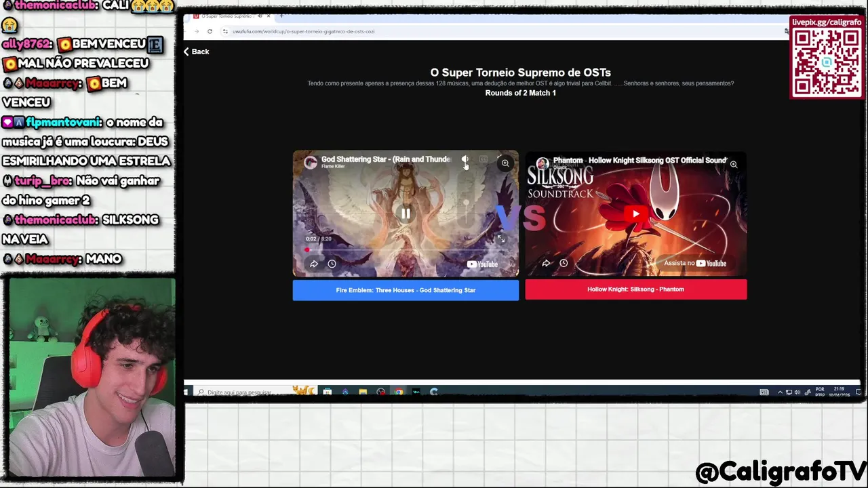Add God Shattering Star to Watch Later
Image resolution: width=868 pixels, height=488 pixels.
[x=332, y=264]
